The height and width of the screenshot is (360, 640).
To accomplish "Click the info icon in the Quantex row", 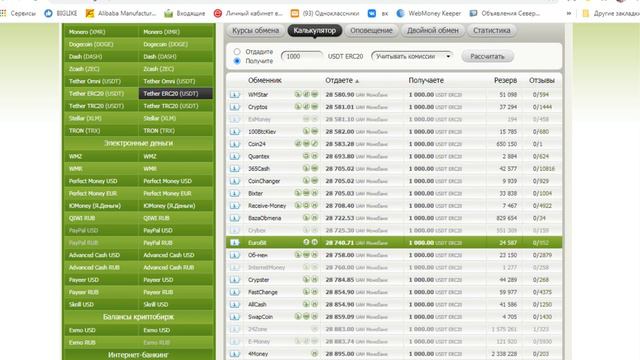I will pyautogui.click(x=235, y=156).
